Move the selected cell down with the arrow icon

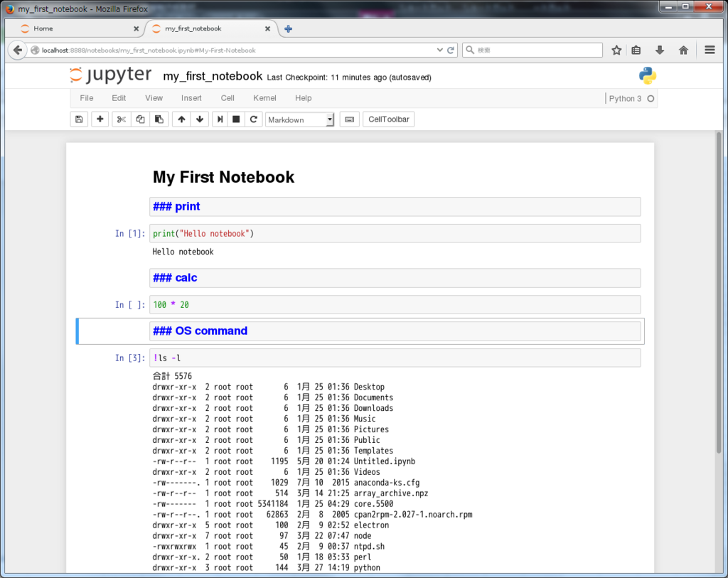(200, 119)
